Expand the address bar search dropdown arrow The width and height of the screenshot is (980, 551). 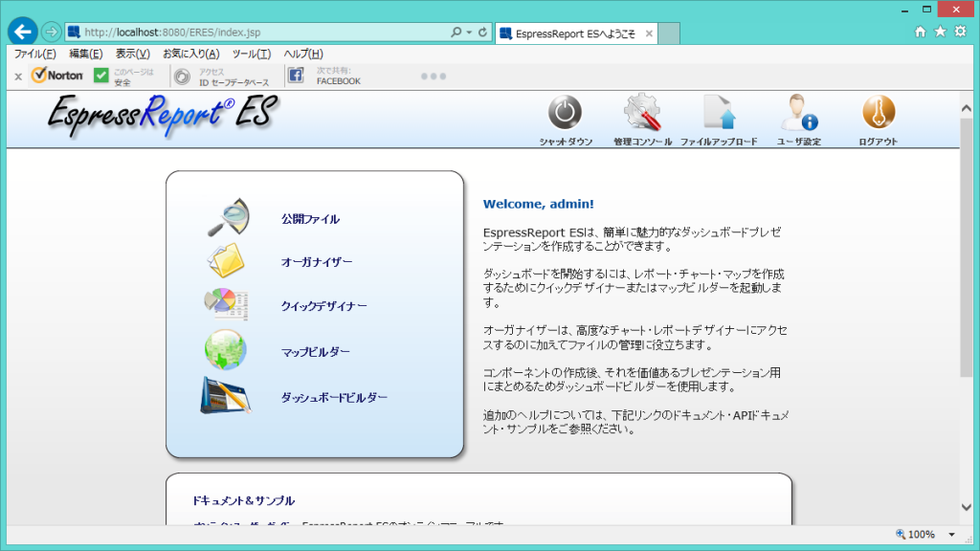[469, 33]
